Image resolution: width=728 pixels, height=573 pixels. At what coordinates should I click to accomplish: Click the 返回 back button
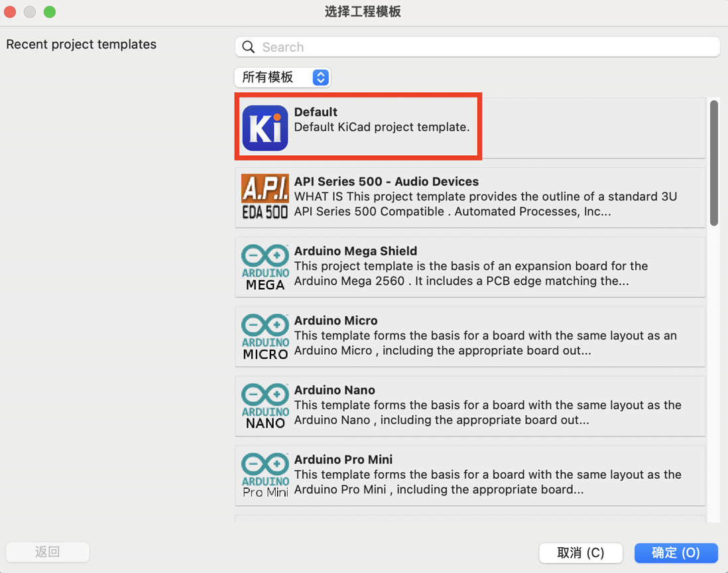tap(47, 552)
